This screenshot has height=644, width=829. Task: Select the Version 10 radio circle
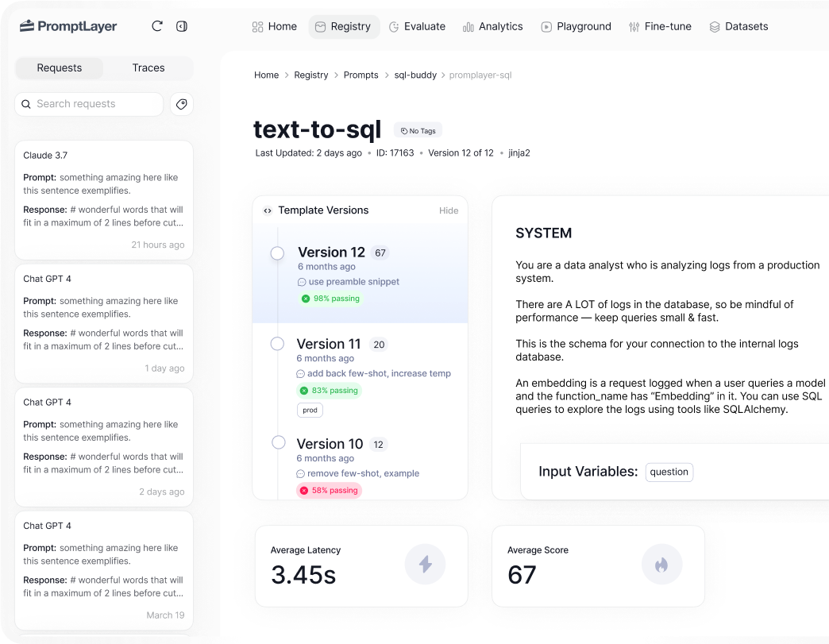[279, 442]
